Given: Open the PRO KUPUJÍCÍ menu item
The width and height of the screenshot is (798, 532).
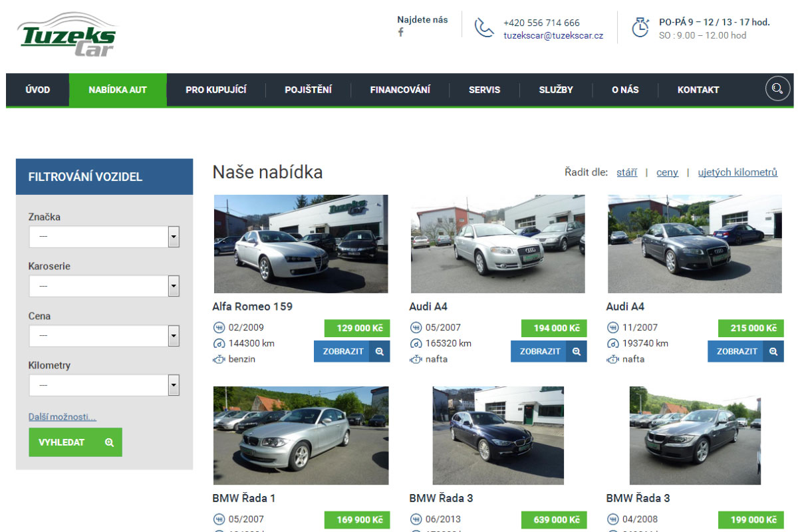Looking at the screenshot, I should (216, 90).
